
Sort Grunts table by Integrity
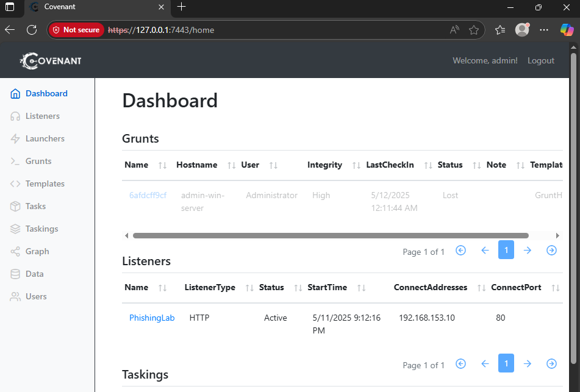[356, 165]
